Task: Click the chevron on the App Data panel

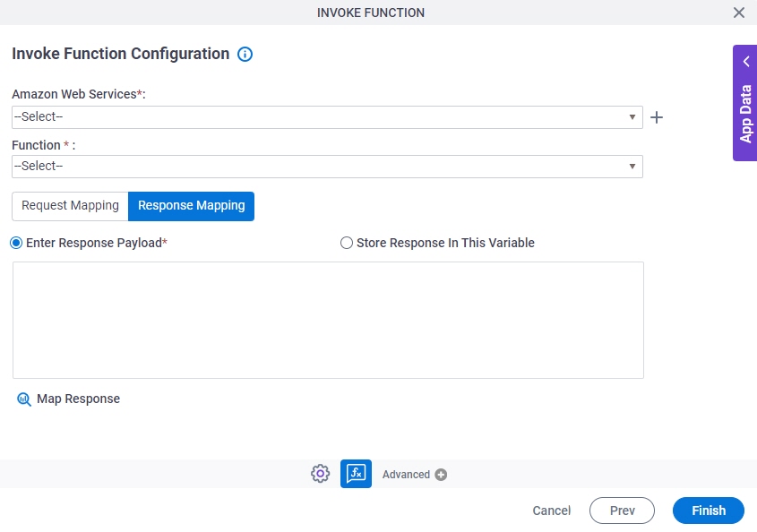Action: (746, 61)
